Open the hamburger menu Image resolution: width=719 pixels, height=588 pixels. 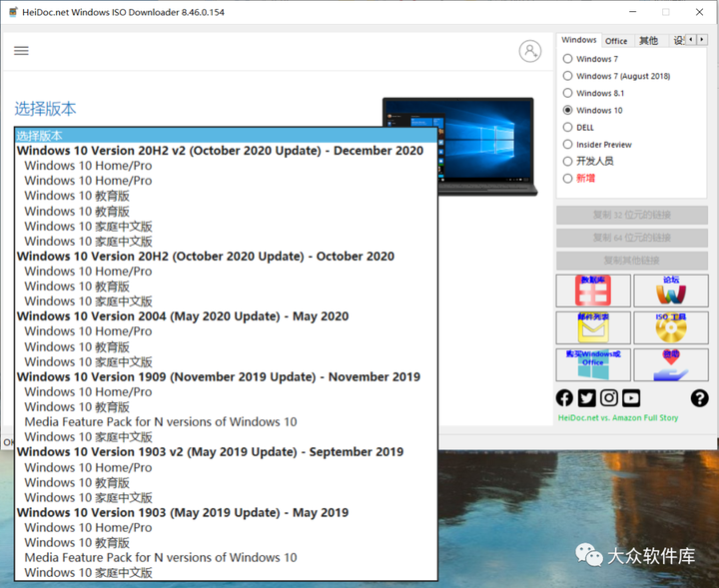[x=21, y=50]
